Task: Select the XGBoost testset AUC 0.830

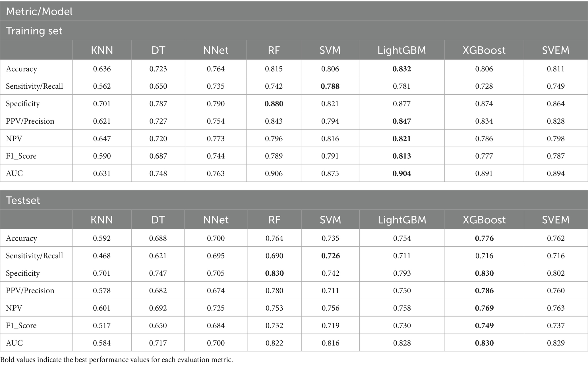Action: (484, 343)
